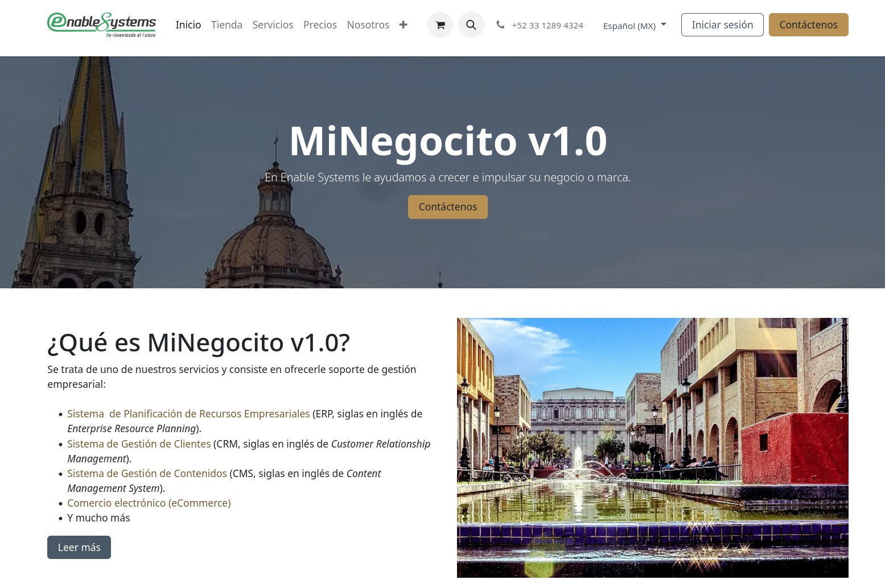Select Servicios in the navigation bar
This screenshot has height=588, width=885.
coord(273,25)
